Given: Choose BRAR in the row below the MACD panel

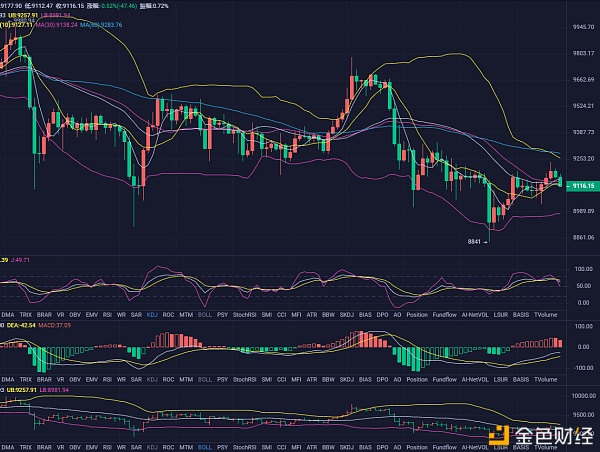Looking at the screenshot, I should pyautogui.click(x=44, y=379).
